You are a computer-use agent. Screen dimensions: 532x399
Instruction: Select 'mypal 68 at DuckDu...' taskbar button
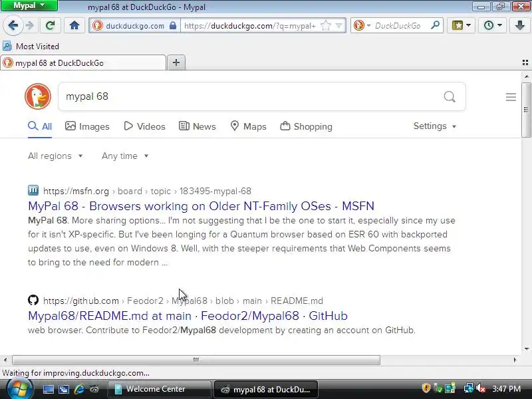(x=266, y=389)
